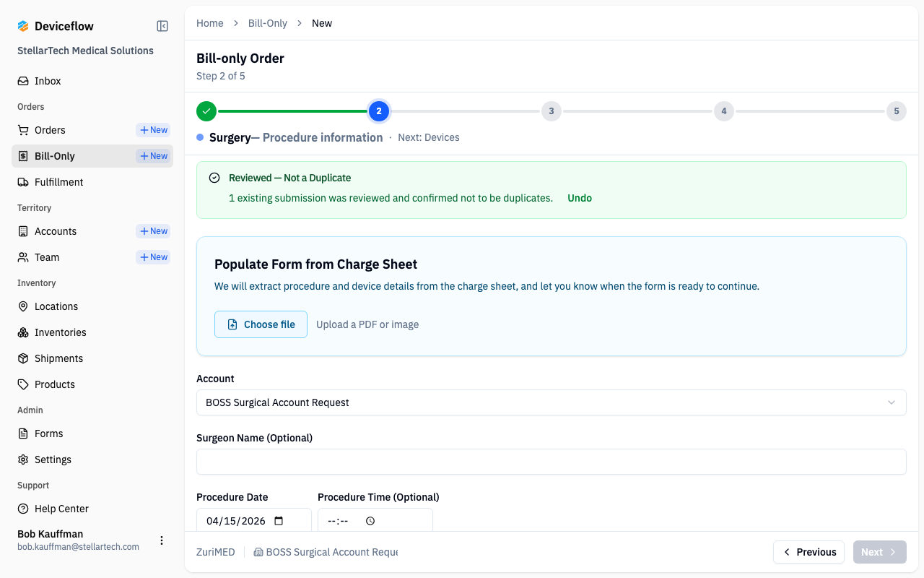Go to completed step 1 checkmark
The image size is (924, 578).
coord(206,111)
